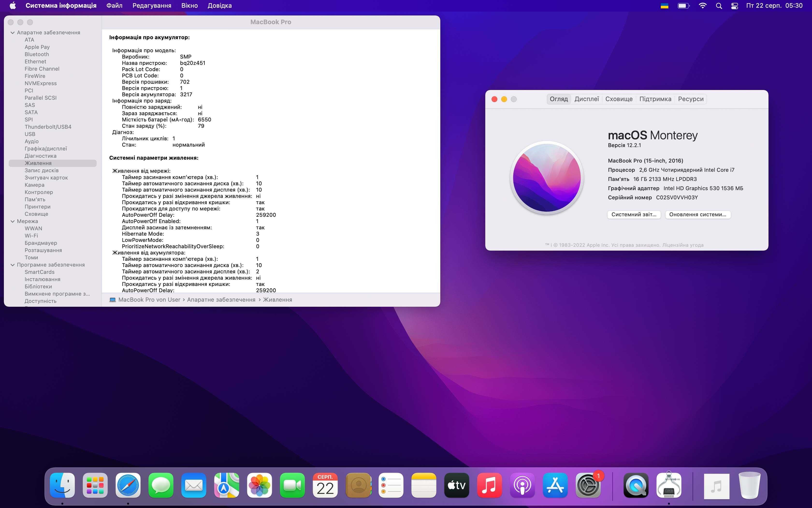Select the Огляд tab
This screenshot has width=812, height=508.
(x=559, y=99)
